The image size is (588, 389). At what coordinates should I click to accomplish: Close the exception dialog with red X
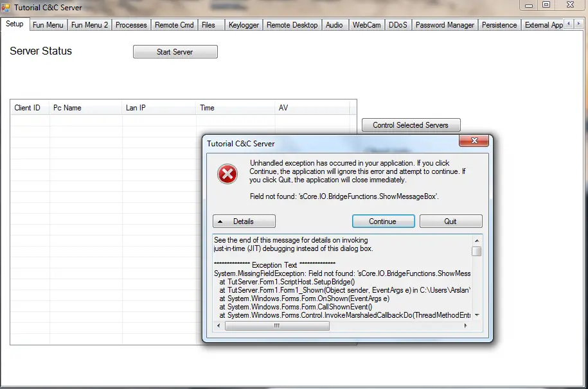[474, 141]
